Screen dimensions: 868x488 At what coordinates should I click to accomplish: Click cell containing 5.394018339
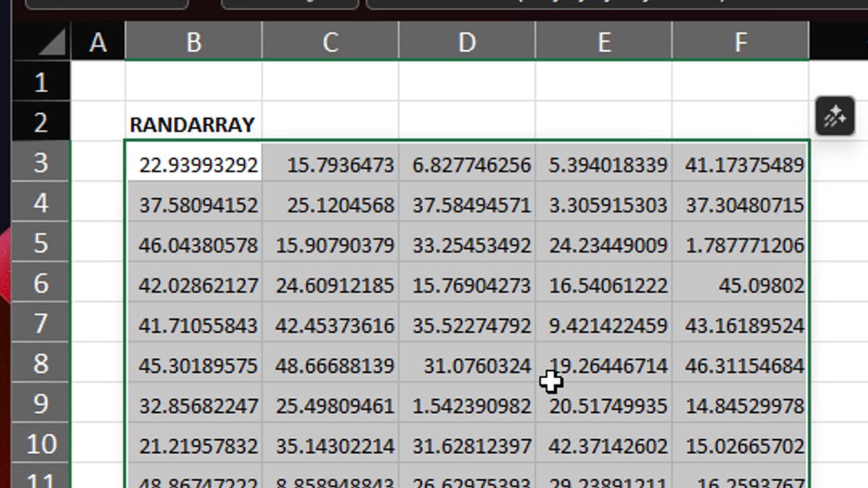pyautogui.click(x=604, y=162)
